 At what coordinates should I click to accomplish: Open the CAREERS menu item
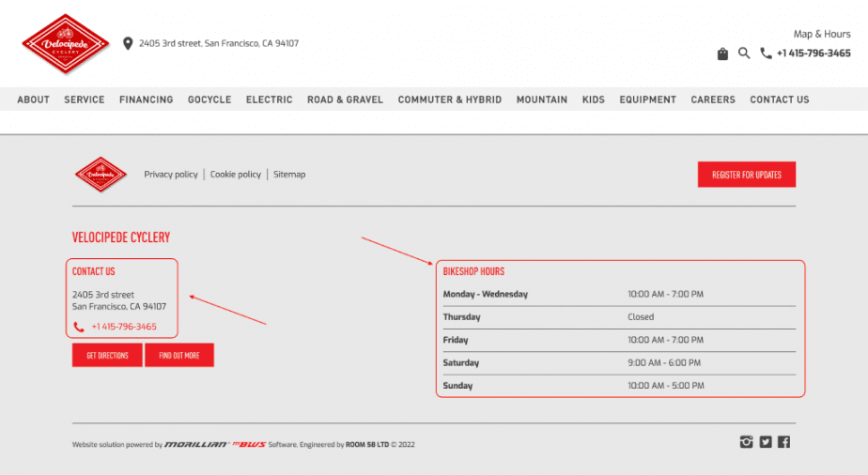pos(713,100)
